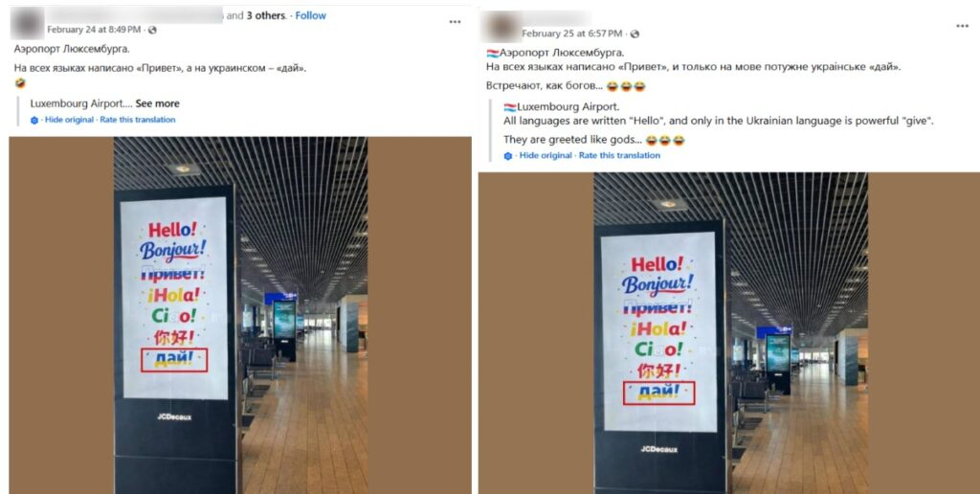
Task: Follow the left post's author
Action: (x=311, y=15)
